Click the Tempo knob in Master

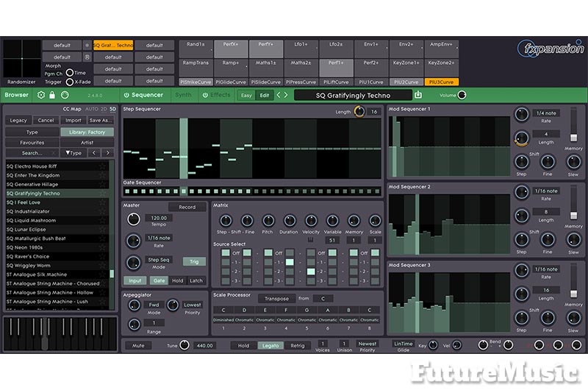click(x=134, y=219)
